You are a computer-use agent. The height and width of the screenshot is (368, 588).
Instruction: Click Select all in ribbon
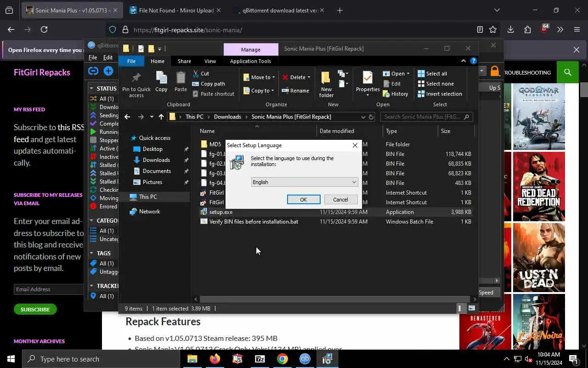click(x=432, y=74)
